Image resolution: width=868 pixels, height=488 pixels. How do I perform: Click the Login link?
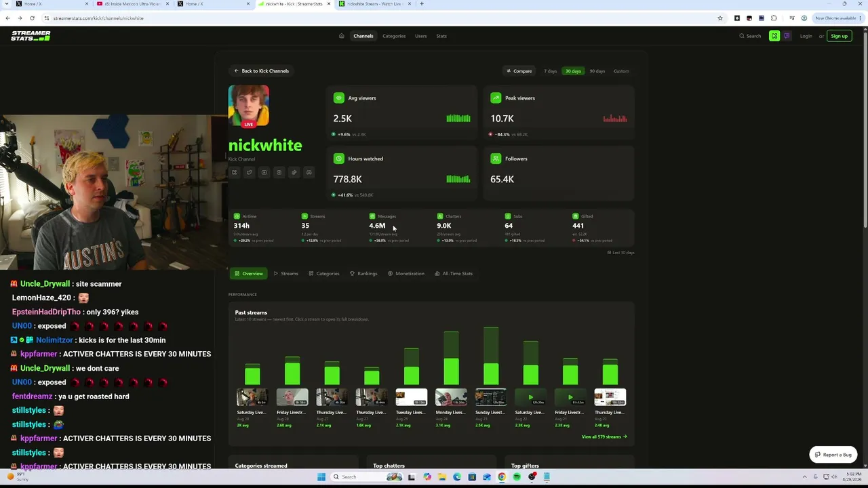tap(806, 36)
